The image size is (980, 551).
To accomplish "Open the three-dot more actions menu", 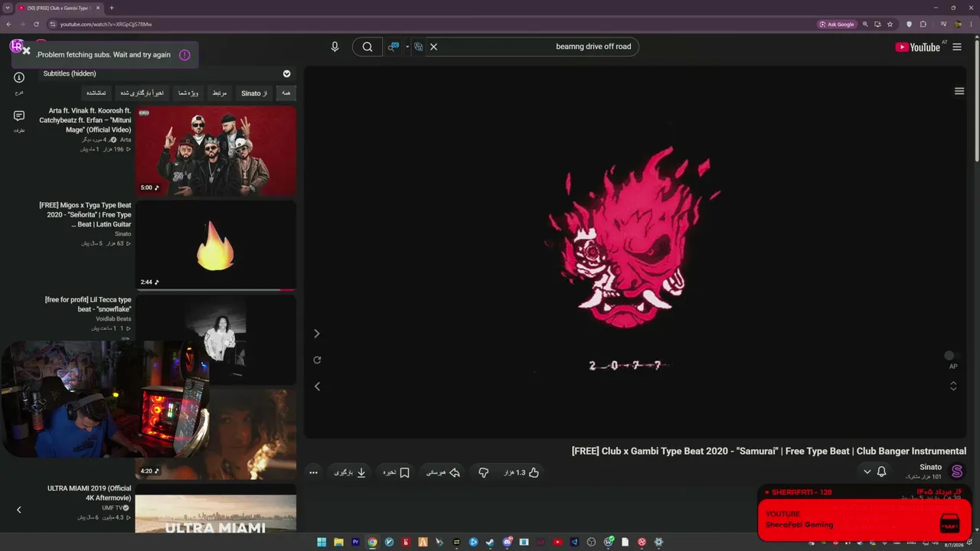I will coord(313,472).
